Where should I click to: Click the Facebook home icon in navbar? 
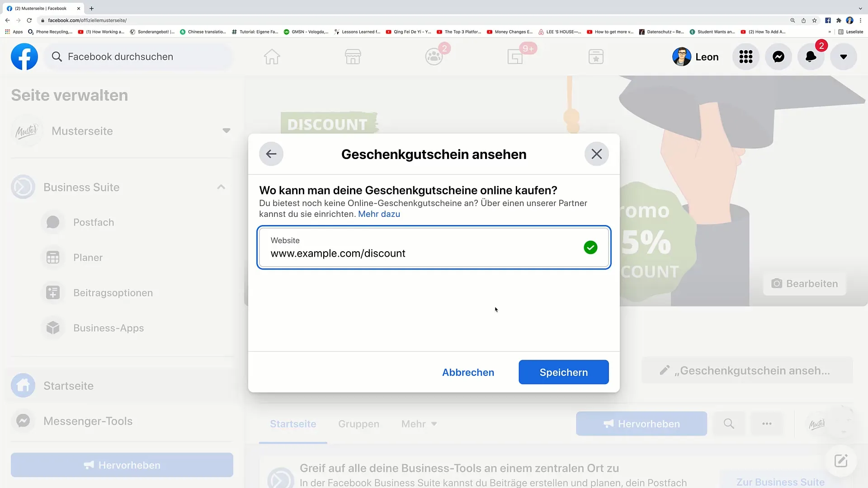272,56
